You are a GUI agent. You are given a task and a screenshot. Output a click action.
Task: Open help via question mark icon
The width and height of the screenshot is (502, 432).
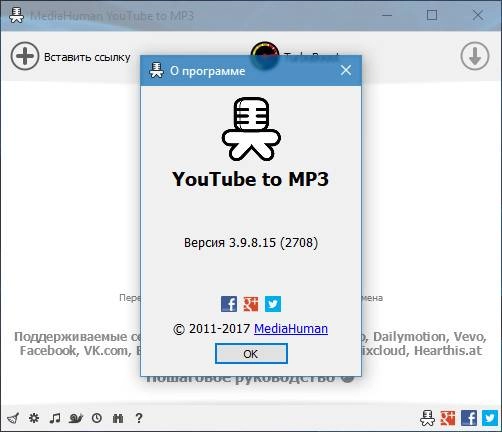[x=139, y=418]
